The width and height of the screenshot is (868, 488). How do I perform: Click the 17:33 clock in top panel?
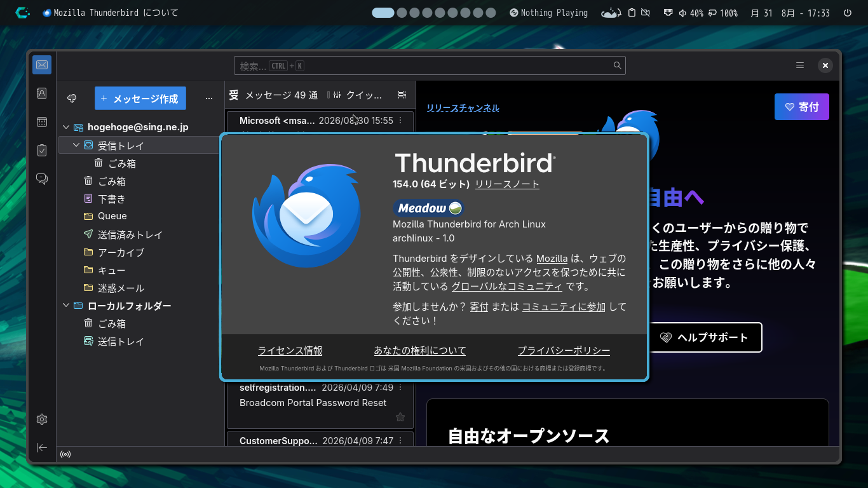(818, 13)
